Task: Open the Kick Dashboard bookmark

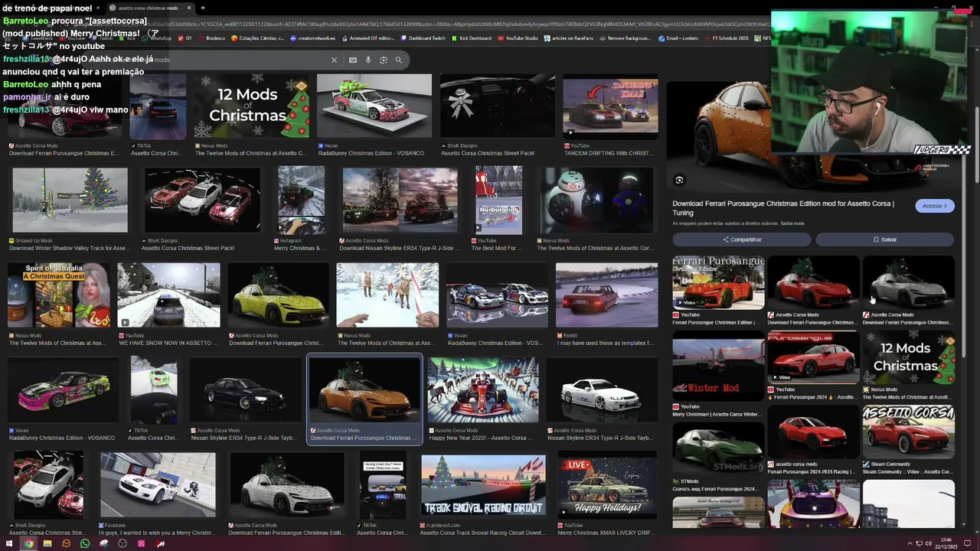Action: click(x=472, y=38)
